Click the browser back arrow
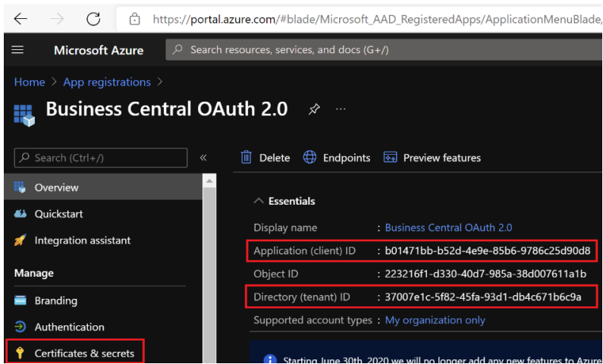 [x=20, y=19]
